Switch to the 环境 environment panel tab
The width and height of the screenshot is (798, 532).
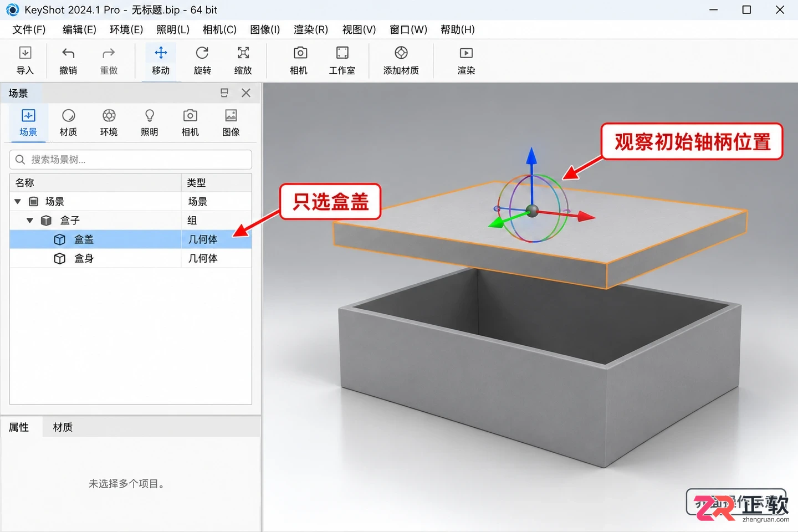(109, 122)
